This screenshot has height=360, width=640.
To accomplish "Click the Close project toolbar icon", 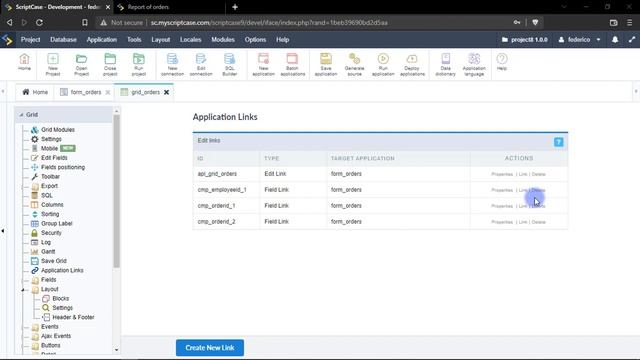I will 110,64.
